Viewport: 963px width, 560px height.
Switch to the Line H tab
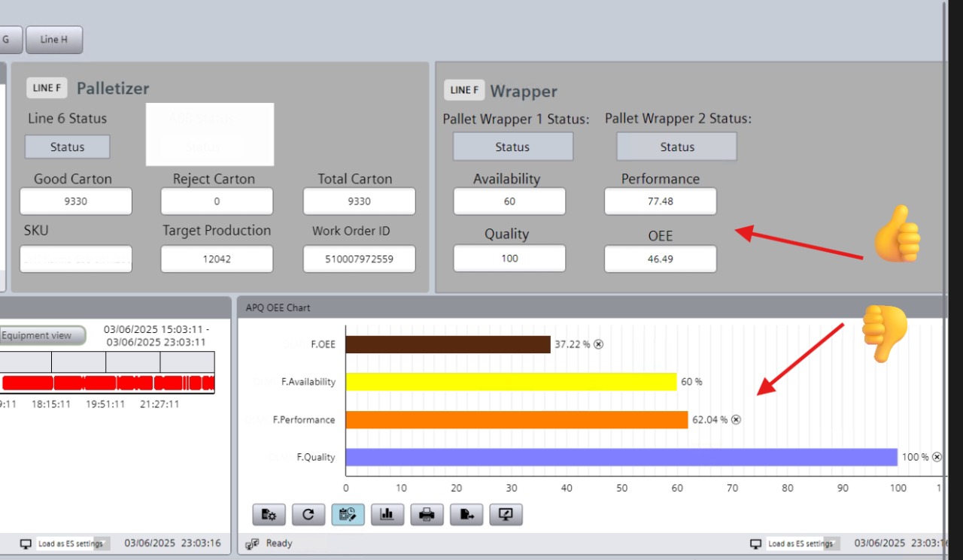(54, 40)
